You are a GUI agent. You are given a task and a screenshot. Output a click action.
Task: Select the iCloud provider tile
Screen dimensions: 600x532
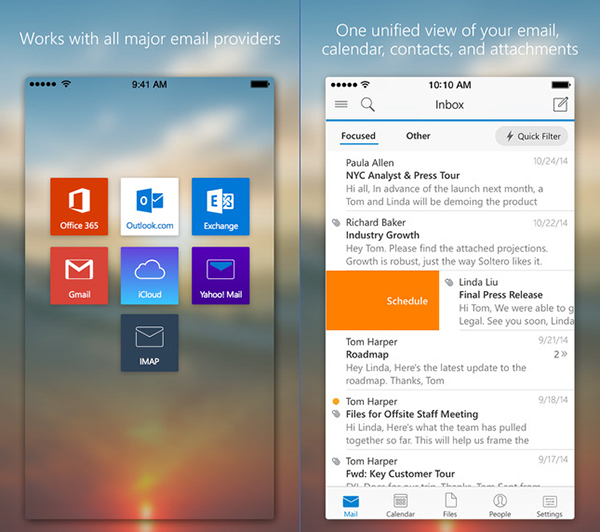[150, 276]
